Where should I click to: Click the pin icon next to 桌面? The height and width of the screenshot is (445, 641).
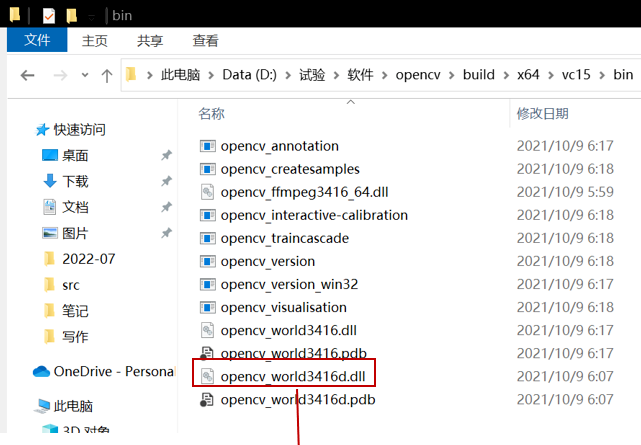pos(166,155)
